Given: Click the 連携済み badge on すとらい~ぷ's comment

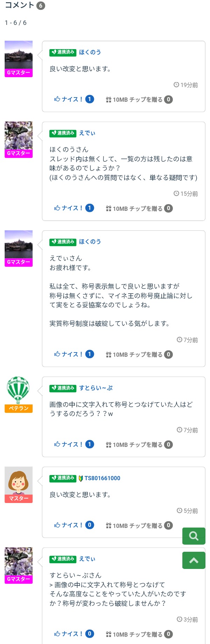Looking at the screenshot, I should (x=63, y=388).
